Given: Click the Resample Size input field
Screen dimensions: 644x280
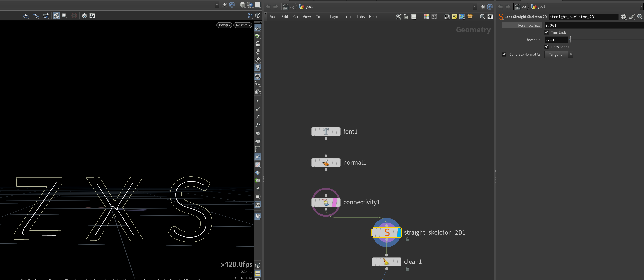Looking at the screenshot, I should pos(594,26).
